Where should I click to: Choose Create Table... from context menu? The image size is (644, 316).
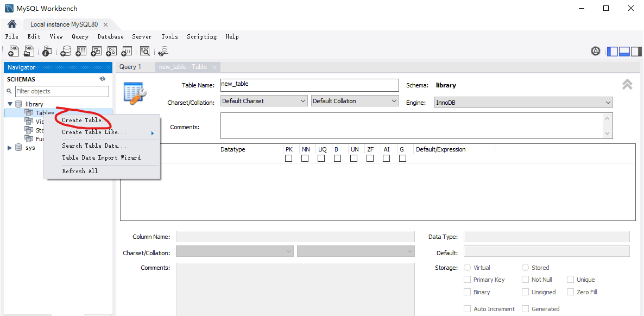coord(85,121)
